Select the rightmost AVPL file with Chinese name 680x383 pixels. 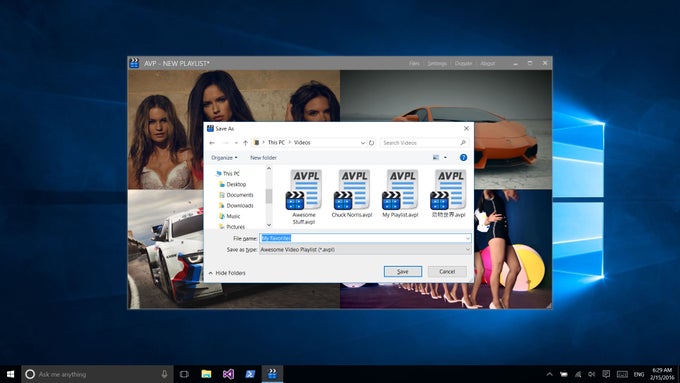tap(448, 194)
